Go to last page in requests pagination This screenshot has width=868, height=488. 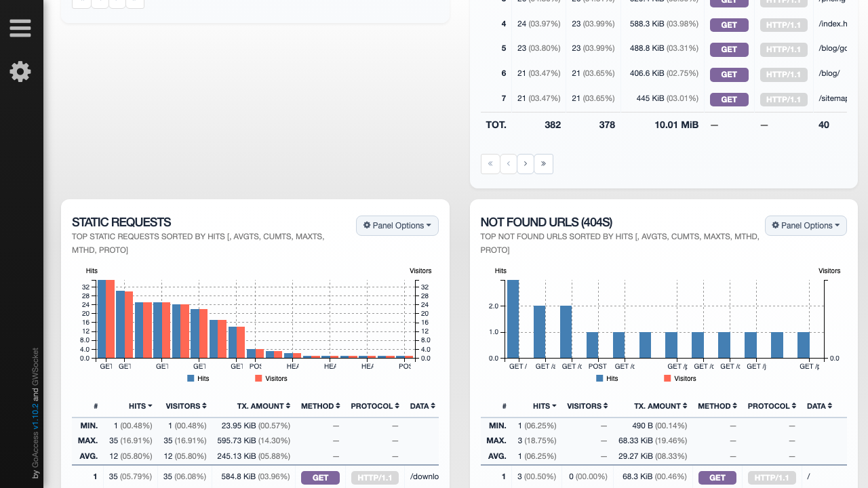click(543, 164)
